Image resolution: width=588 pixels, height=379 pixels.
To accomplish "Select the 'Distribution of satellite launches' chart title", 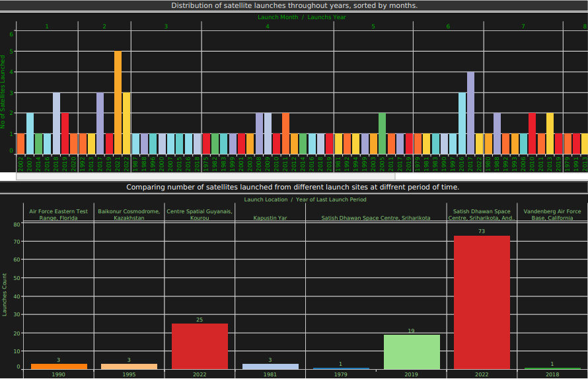I will coord(294,5).
